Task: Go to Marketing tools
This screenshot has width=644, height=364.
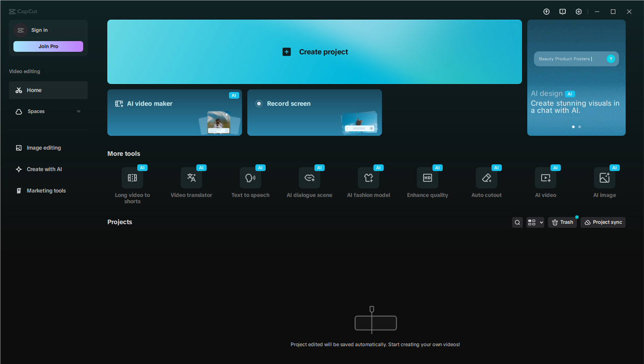Action: click(46, 191)
